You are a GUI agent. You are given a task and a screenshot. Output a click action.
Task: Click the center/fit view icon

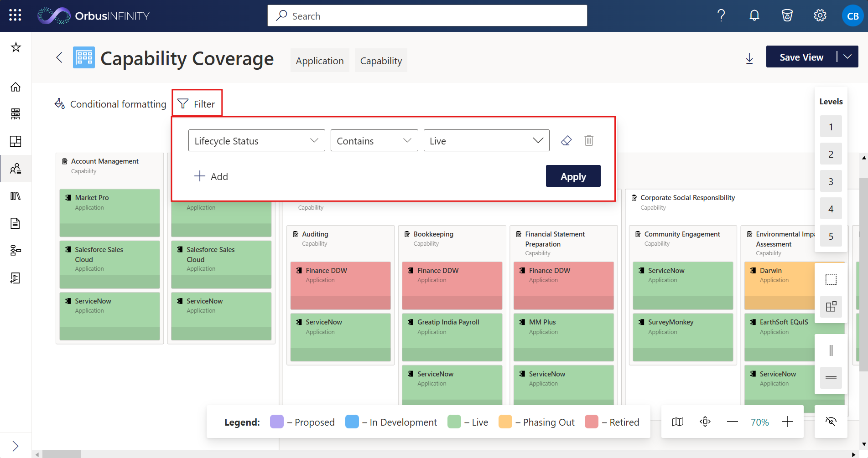click(705, 422)
